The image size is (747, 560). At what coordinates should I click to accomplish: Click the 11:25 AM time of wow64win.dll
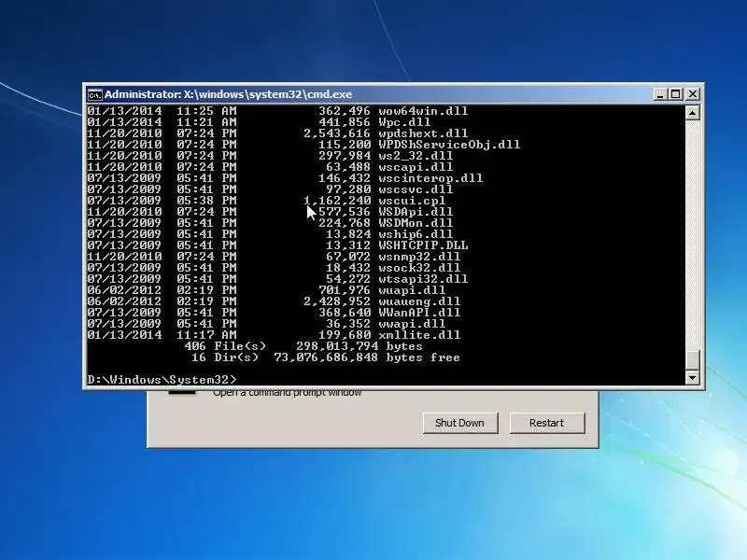click(206, 111)
